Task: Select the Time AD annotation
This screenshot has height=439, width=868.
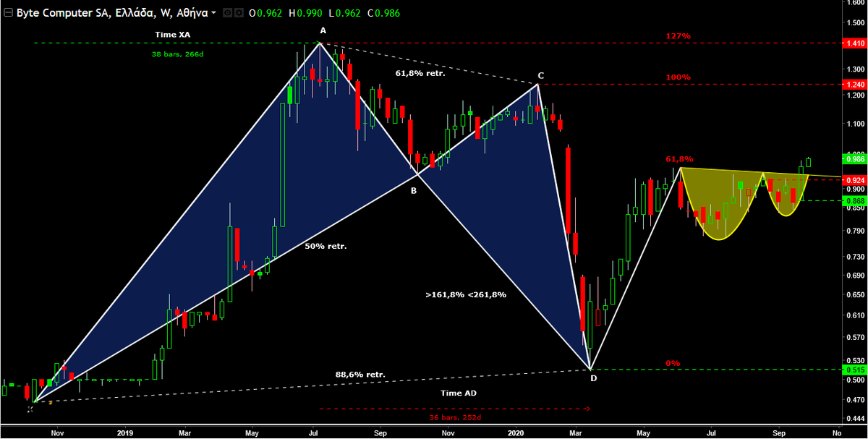Action: [459, 393]
